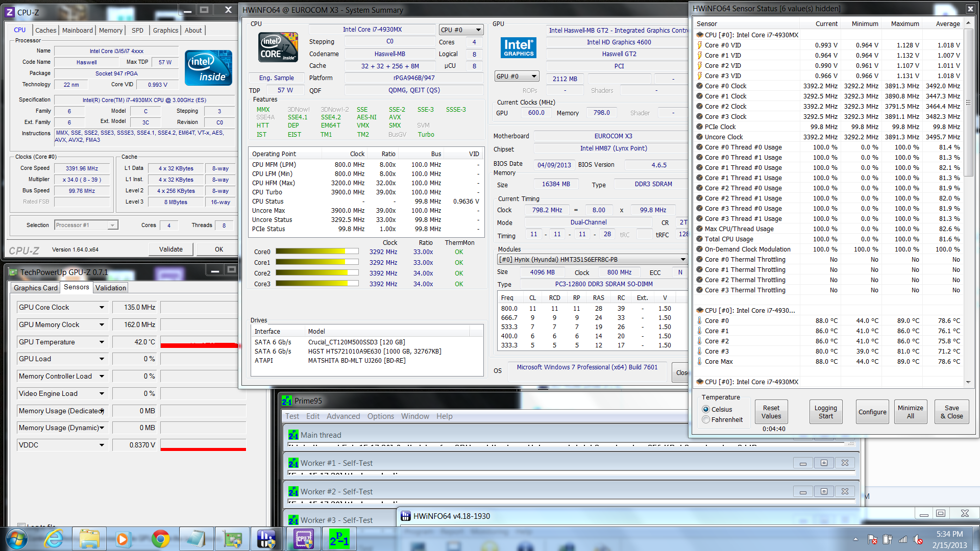Launch Windows Media Player from the taskbar
Screen dimensions: 980x551
tap(122, 539)
